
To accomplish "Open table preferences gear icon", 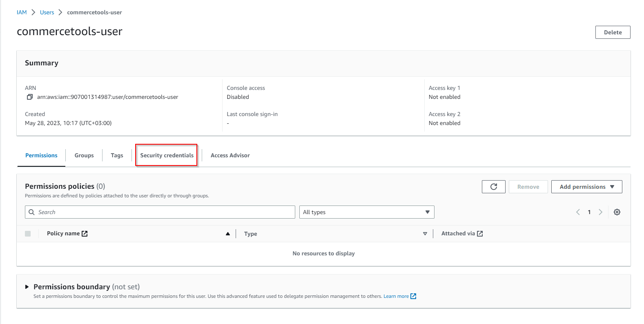I will coord(617,212).
